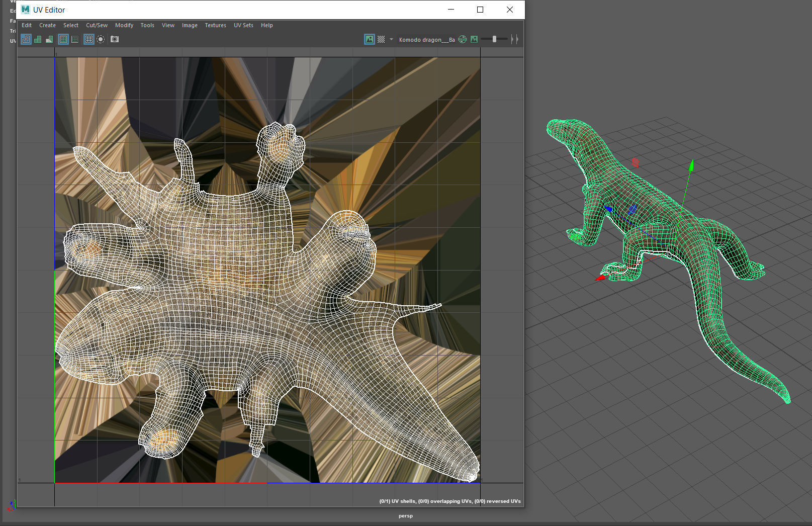This screenshot has height=526, width=812.
Task: Open the Image menu
Action: pyautogui.click(x=190, y=25)
